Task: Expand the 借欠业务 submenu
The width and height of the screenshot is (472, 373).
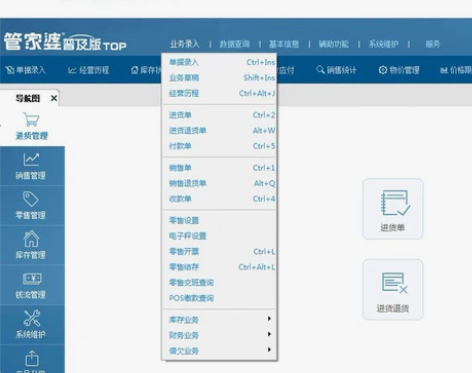Action: click(219, 351)
